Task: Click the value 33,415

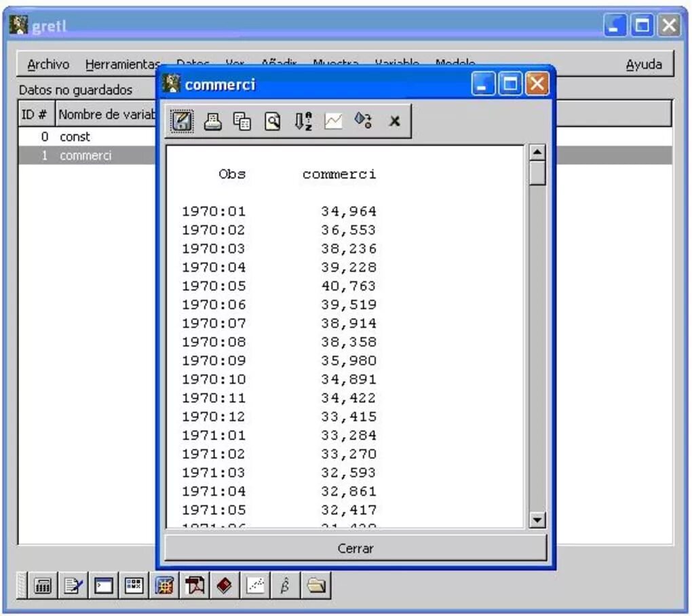Action: tap(349, 417)
